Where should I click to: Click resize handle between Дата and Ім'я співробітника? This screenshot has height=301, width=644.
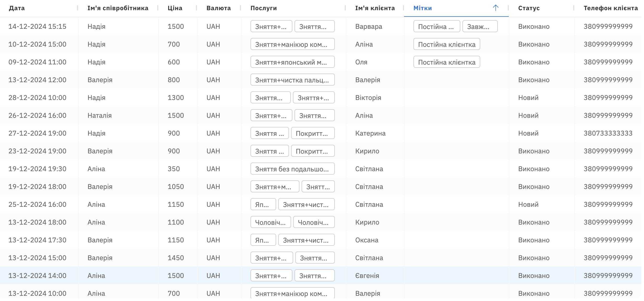coord(78,8)
